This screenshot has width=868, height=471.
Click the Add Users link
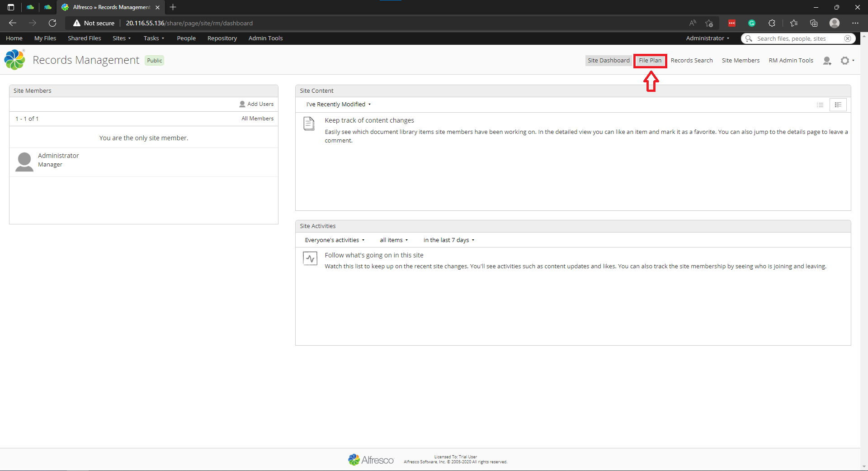[x=256, y=104]
